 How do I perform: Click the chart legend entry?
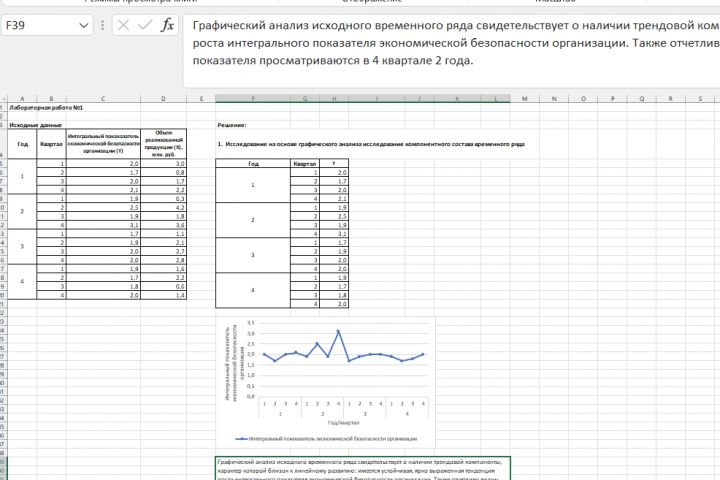[326, 439]
